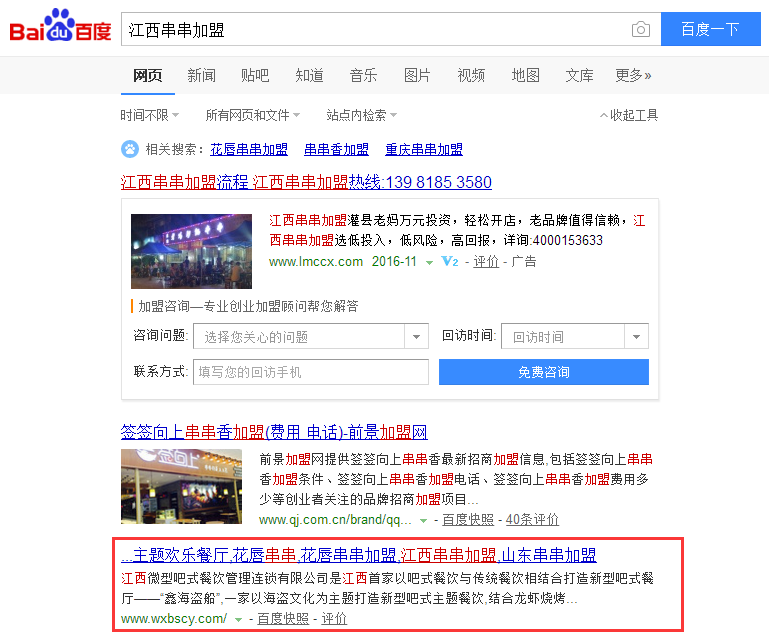Screen dimensions: 769x638
Task: Open the 花唇串串加盟 related search link
Action: pyautogui.click(x=249, y=149)
